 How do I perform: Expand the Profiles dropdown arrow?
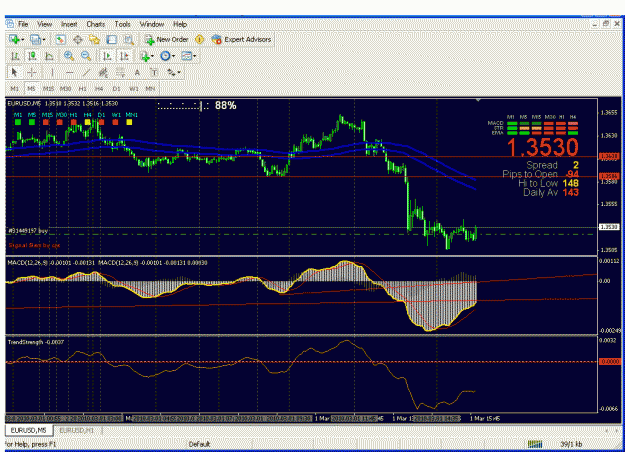(x=43, y=39)
